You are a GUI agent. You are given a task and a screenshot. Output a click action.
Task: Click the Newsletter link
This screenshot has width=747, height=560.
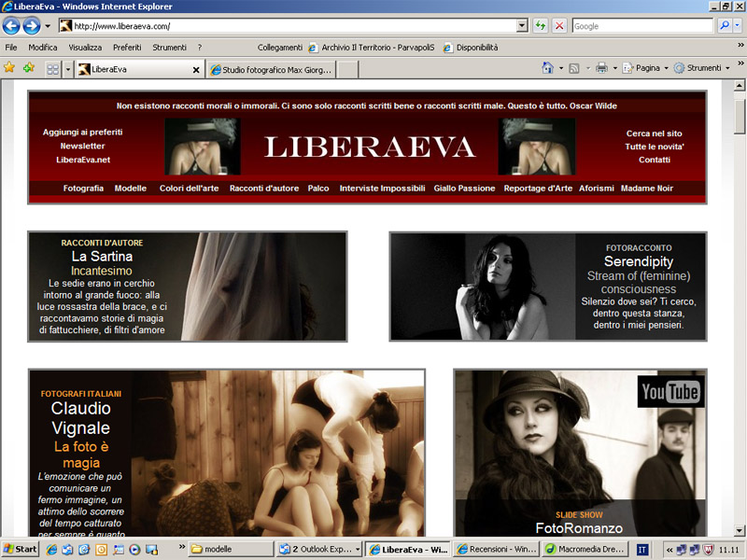pos(82,146)
